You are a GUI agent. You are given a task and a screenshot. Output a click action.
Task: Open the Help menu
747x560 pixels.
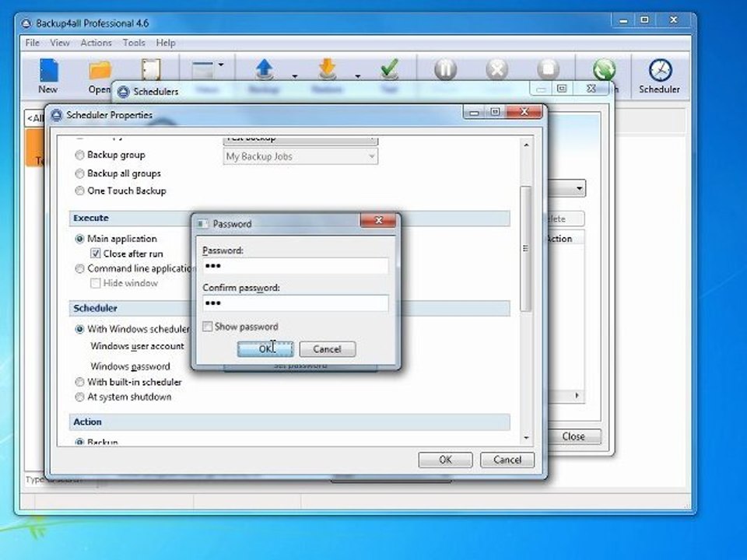(x=166, y=43)
